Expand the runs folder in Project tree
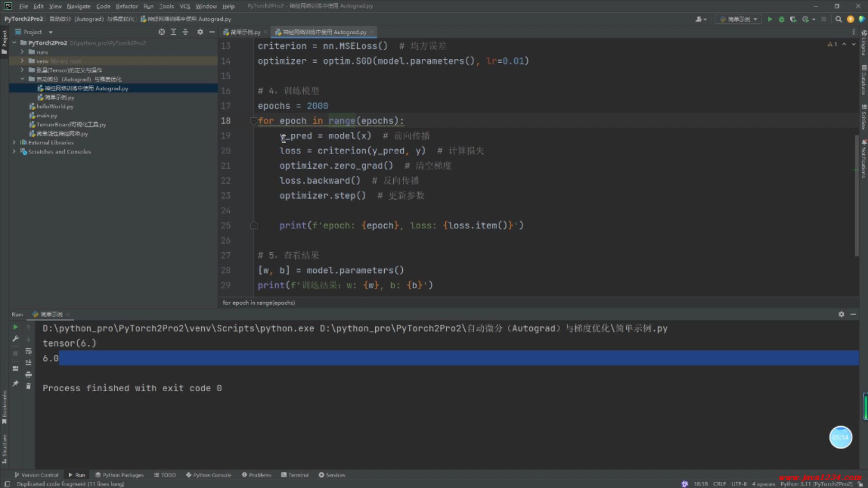Image resolution: width=868 pixels, height=488 pixels. point(22,52)
